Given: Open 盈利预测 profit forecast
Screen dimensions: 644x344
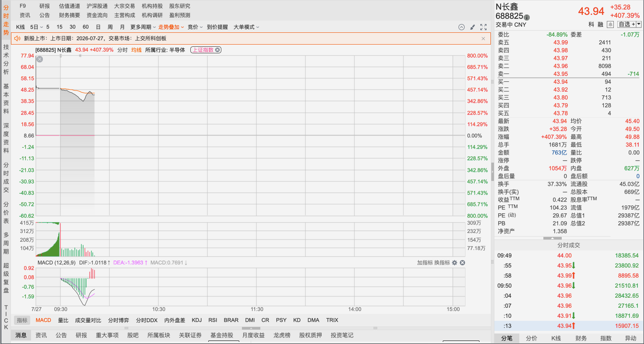Looking at the screenshot, I should coord(180,15).
